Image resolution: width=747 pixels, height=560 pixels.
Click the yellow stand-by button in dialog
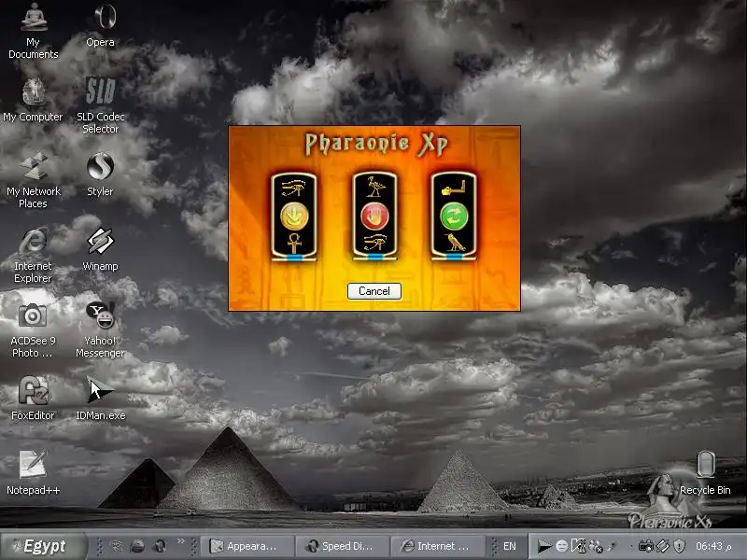[x=294, y=216]
